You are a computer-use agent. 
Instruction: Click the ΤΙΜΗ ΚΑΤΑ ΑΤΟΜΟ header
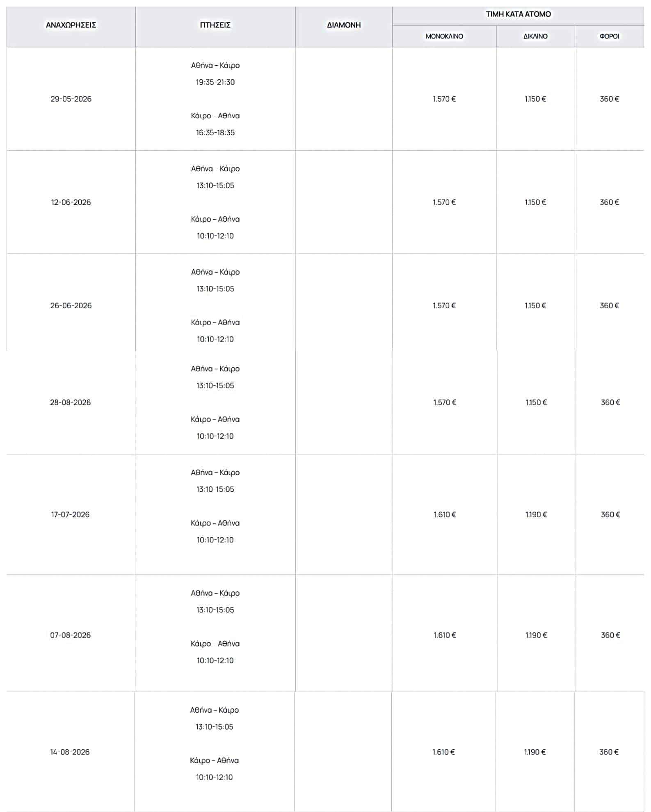coord(518,14)
